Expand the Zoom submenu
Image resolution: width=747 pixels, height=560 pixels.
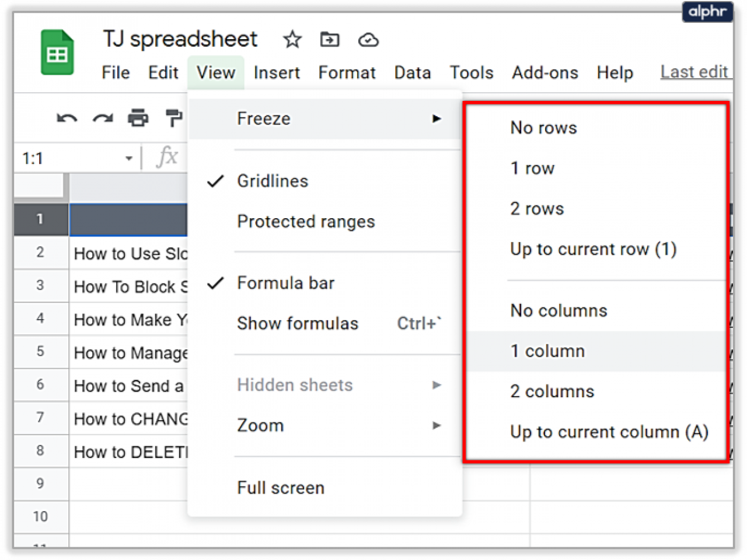point(260,425)
